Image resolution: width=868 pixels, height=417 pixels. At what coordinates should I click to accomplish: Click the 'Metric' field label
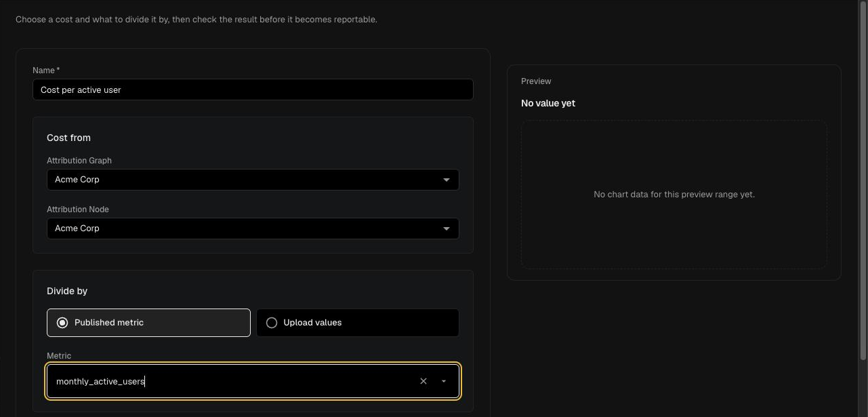coord(59,356)
